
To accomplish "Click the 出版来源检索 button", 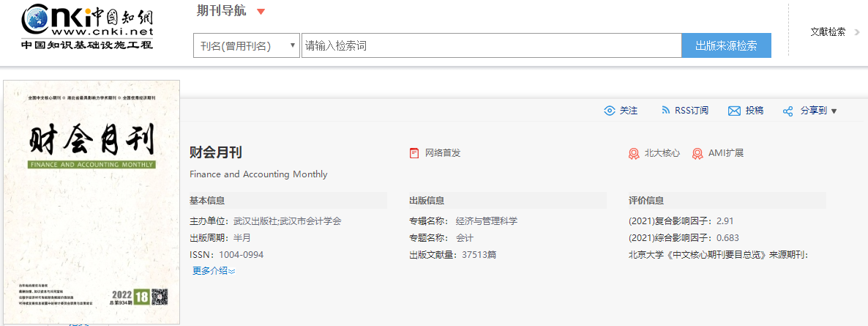I will pos(726,45).
